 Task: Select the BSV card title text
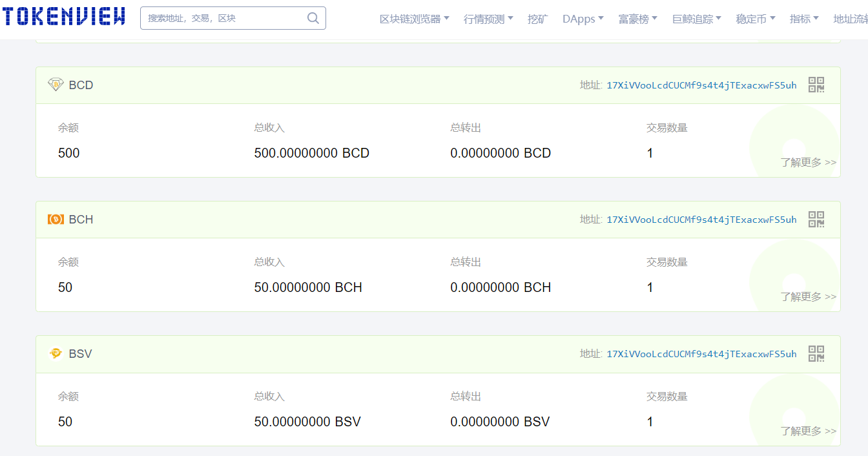pyautogui.click(x=81, y=354)
